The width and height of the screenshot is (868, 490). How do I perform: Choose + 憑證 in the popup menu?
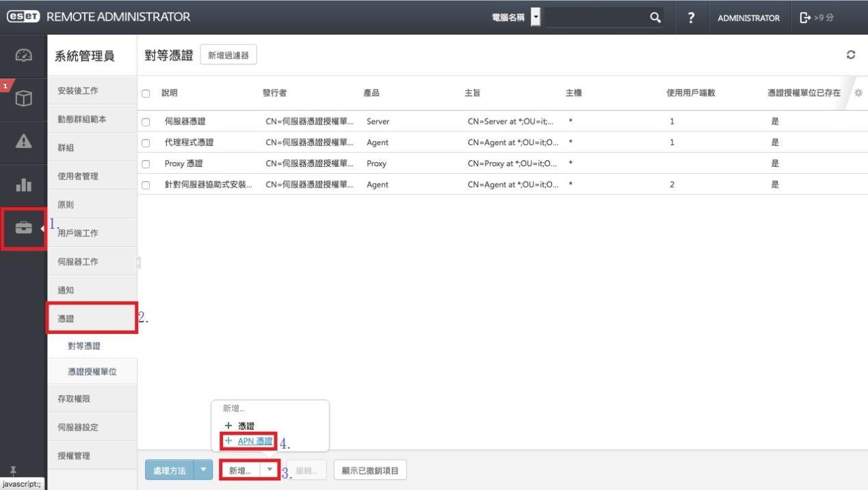point(239,426)
